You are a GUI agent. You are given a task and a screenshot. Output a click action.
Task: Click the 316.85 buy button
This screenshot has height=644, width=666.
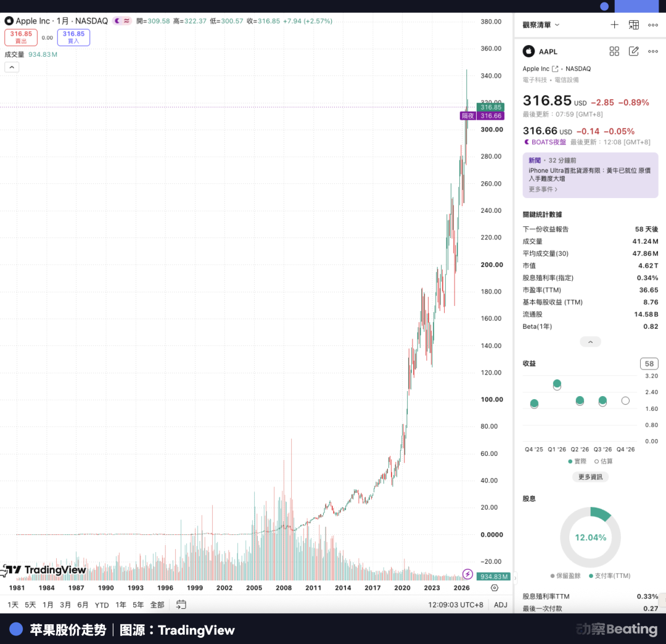click(x=73, y=38)
